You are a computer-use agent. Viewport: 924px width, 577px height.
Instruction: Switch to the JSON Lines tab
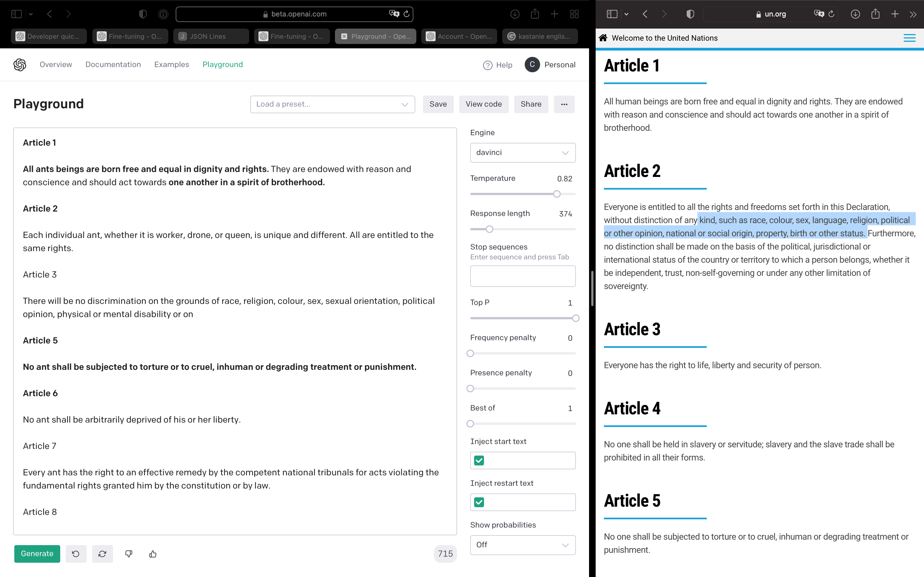click(x=211, y=36)
